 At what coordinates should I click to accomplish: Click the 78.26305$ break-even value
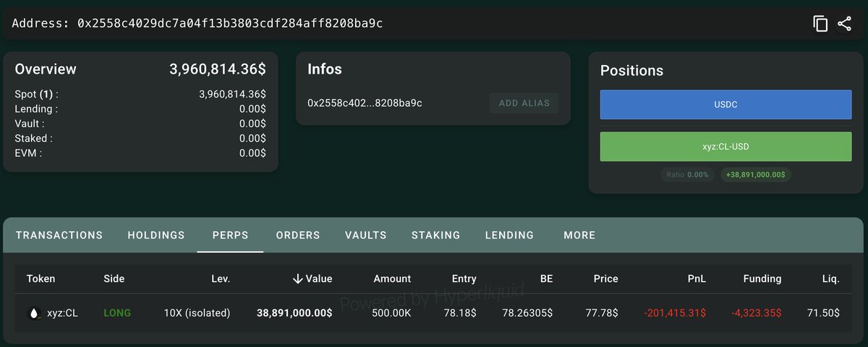527,313
